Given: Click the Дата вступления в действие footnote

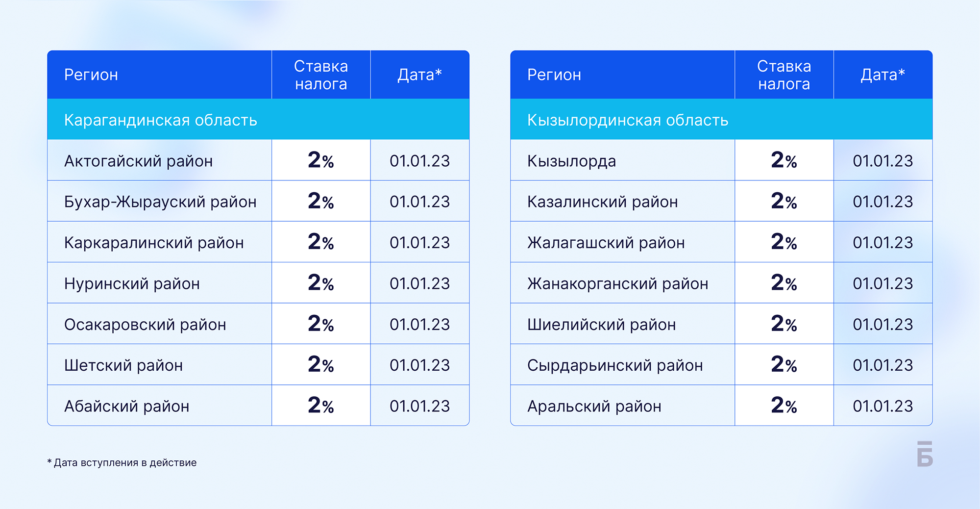Looking at the screenshot, I should 122,462.
